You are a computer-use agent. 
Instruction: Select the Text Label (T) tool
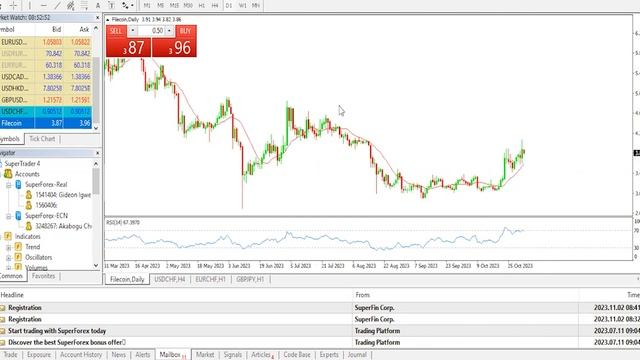click(111, 5)
